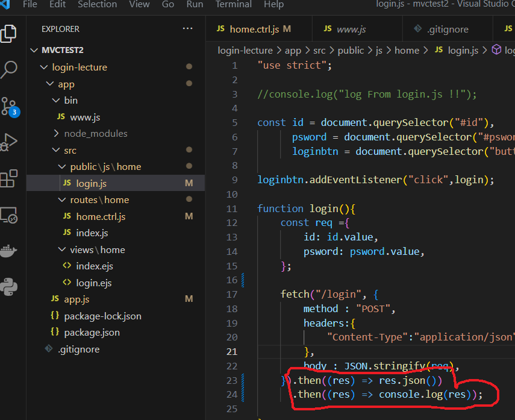Switch to the .gitignore editor tab

tap(448, 29)
